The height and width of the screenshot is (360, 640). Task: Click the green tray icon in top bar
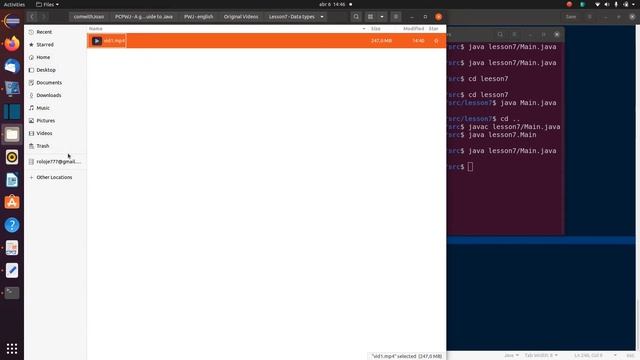(582, 4)
